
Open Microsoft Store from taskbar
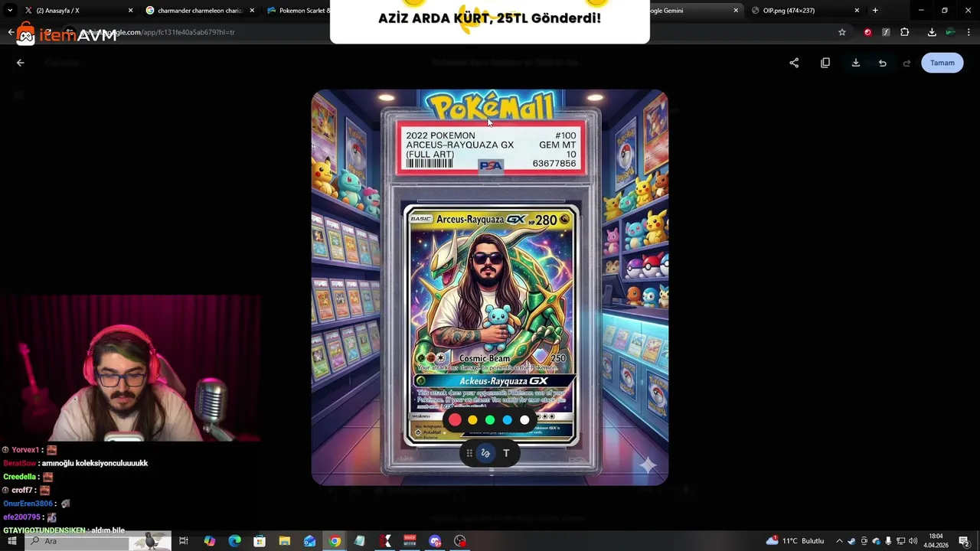coord(260,541)
